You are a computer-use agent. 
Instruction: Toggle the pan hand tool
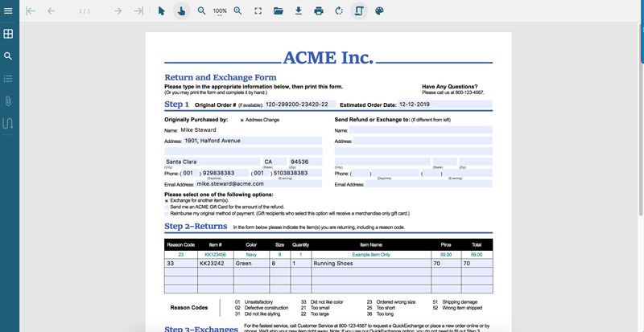pyautogui.click(x=181, y=11)
